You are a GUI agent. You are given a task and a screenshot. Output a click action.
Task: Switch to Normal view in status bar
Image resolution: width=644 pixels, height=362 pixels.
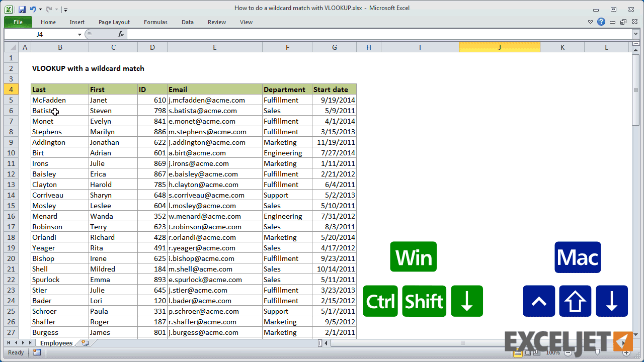coord(518,352)
